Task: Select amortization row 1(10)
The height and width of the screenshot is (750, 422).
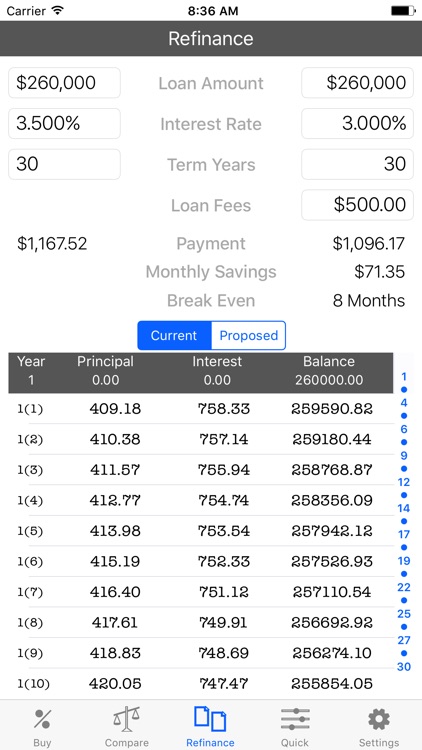Action: (201, 684)
